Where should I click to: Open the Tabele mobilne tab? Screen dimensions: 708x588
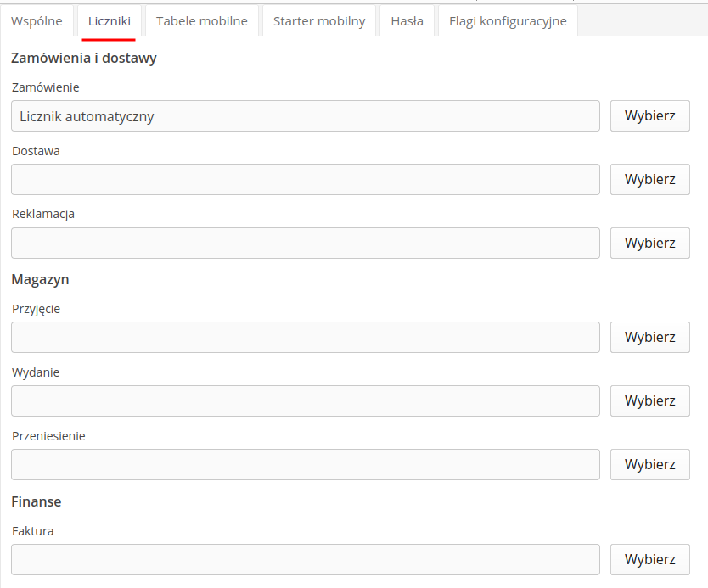click(x=201, y=21)
